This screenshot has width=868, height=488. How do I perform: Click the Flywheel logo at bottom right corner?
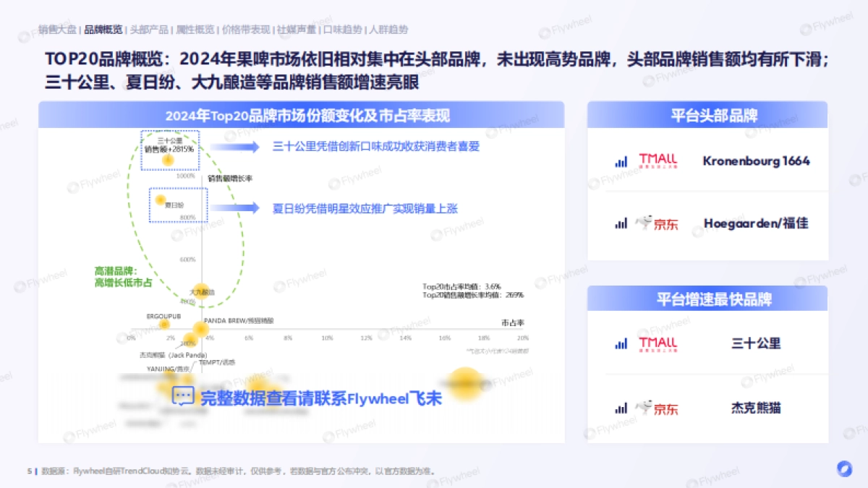[x=843, y=469]
